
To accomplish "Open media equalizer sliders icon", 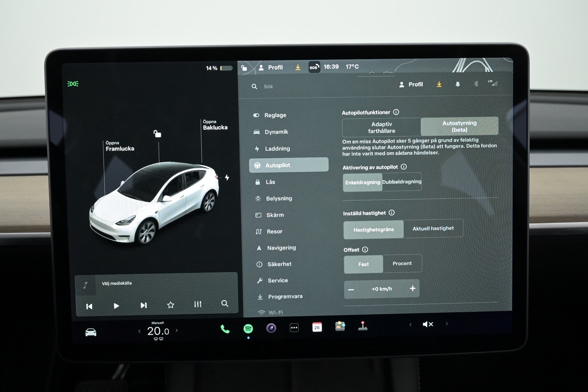I will pyautogui.click(x=198, y=304).
